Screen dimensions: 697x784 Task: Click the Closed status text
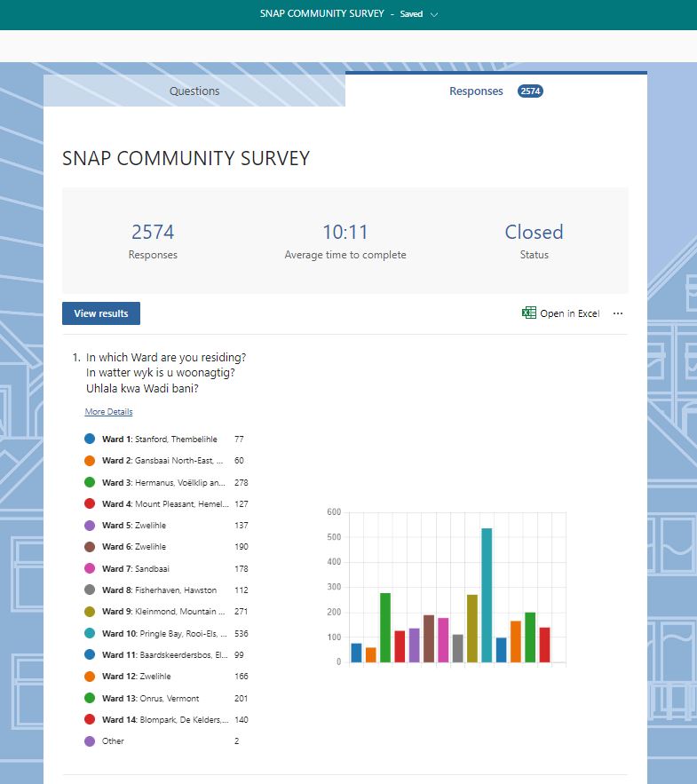[534, 233]
